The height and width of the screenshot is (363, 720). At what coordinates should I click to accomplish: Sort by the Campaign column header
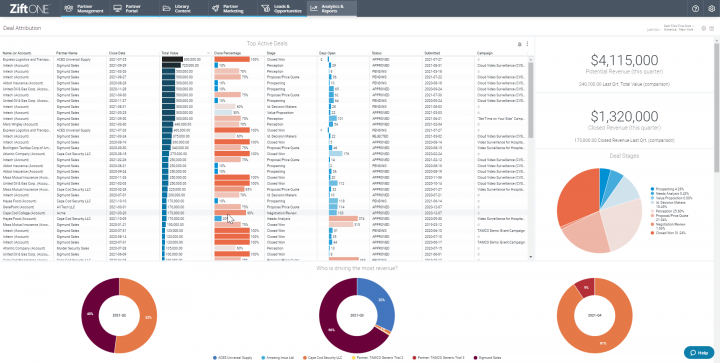point(484,53)
